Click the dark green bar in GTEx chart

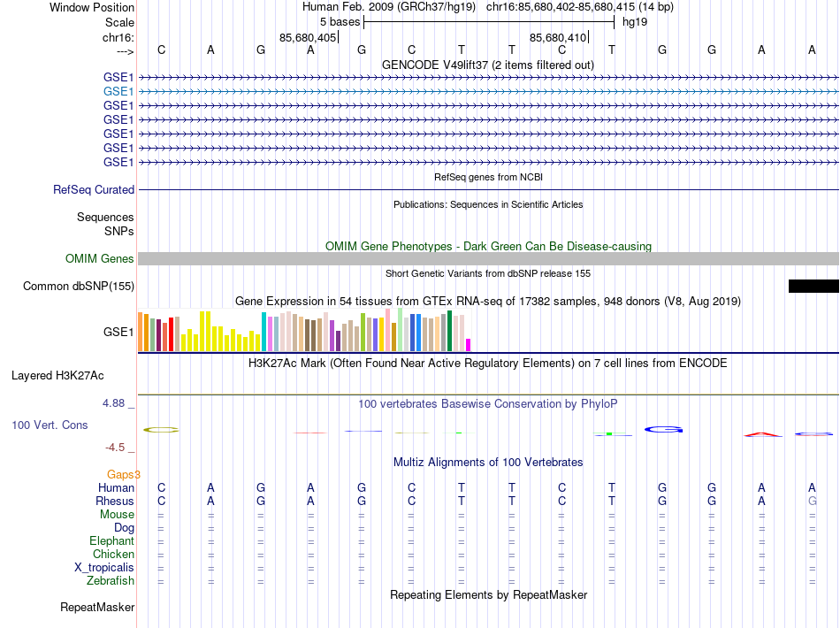pyautogui.click(x=449, y=331)
